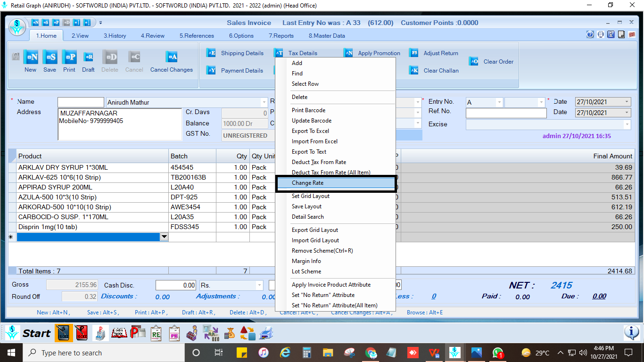Click the customer code field beside Name
This screenshot has width=644, height=362.
click(81, 102)
